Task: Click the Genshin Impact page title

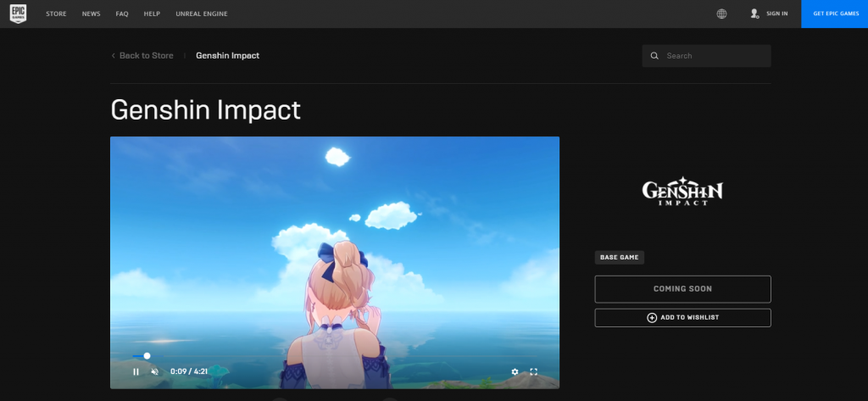Action: click(x=205, y=110)
